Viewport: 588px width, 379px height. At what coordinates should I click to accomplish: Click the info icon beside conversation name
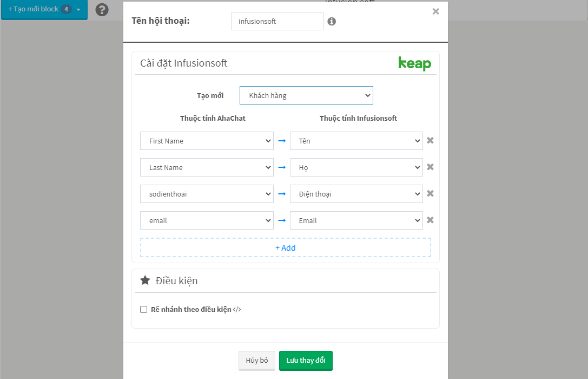332,22
